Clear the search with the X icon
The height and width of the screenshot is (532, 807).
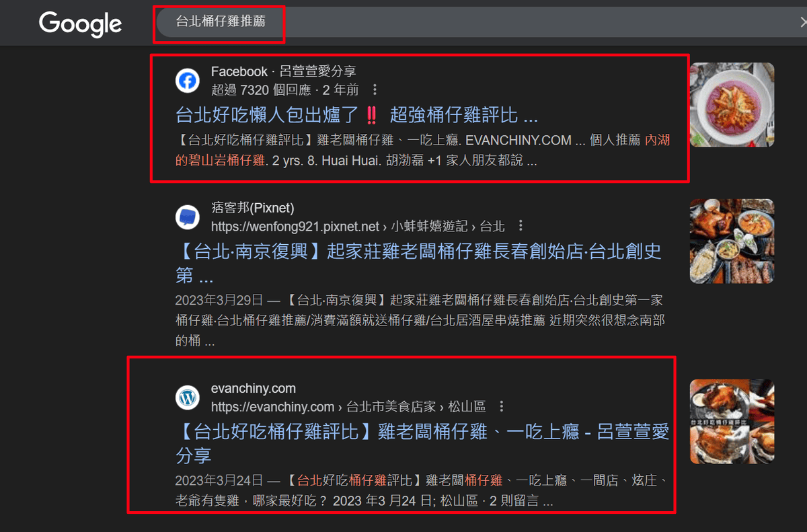[x=802, y=22]
